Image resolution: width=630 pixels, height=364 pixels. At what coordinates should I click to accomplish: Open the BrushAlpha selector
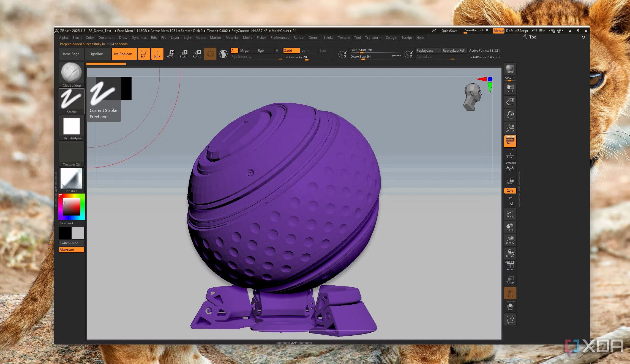72,127
